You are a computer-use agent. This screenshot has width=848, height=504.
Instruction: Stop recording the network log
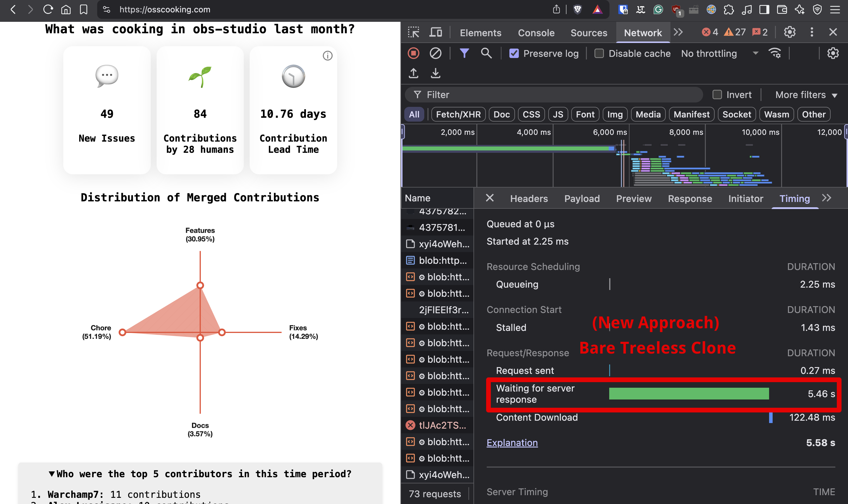pos(413,53)
